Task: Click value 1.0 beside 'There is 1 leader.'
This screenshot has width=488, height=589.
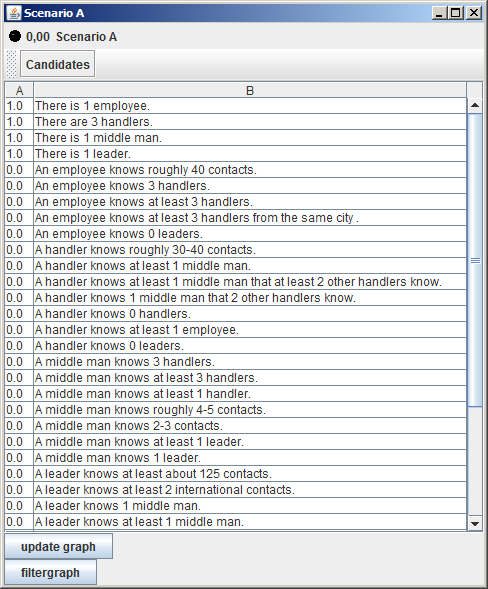Action: [15, 154]
